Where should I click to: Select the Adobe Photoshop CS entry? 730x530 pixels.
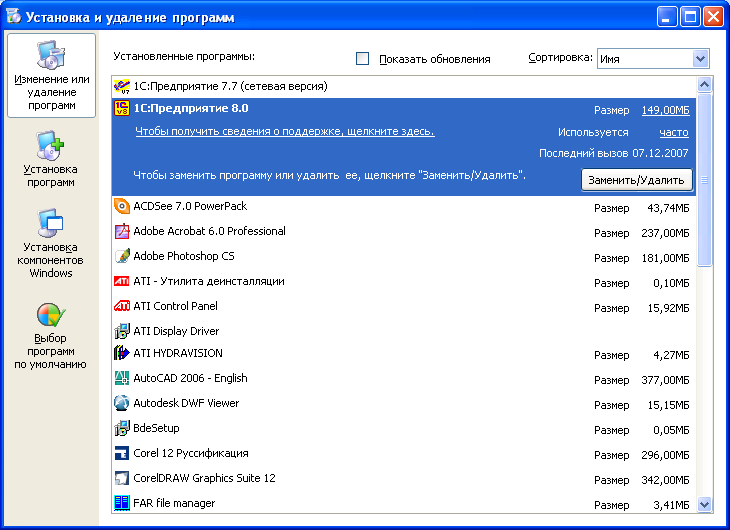coord(404,257)
